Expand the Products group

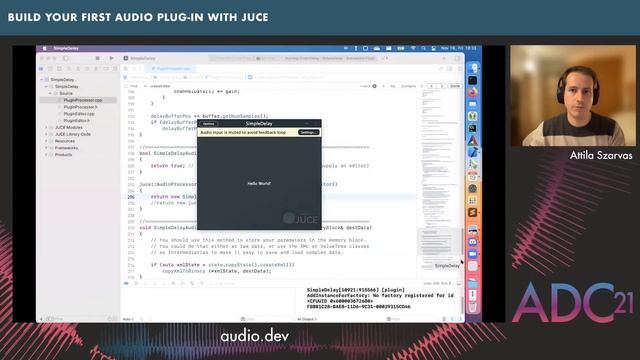[x=46, y=155]
